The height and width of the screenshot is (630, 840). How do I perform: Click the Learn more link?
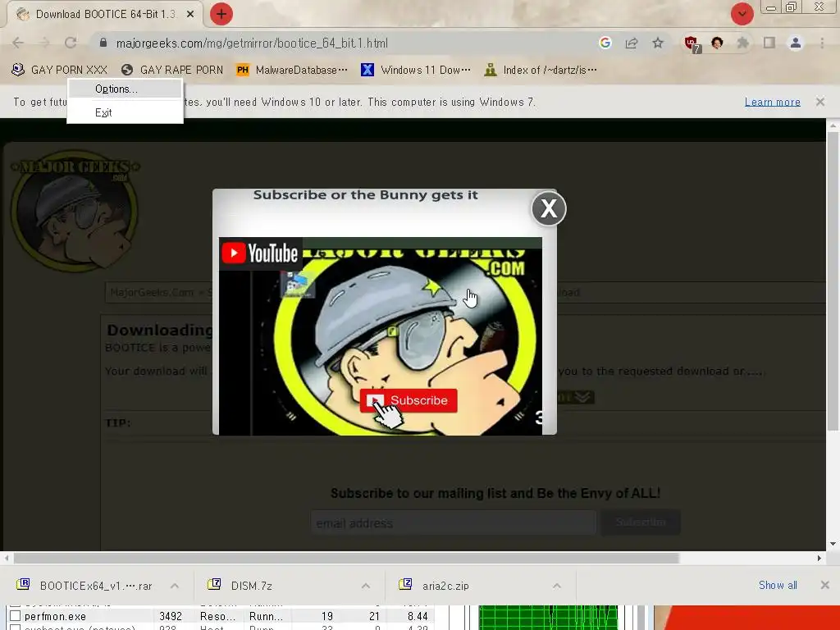pos(773,102)
